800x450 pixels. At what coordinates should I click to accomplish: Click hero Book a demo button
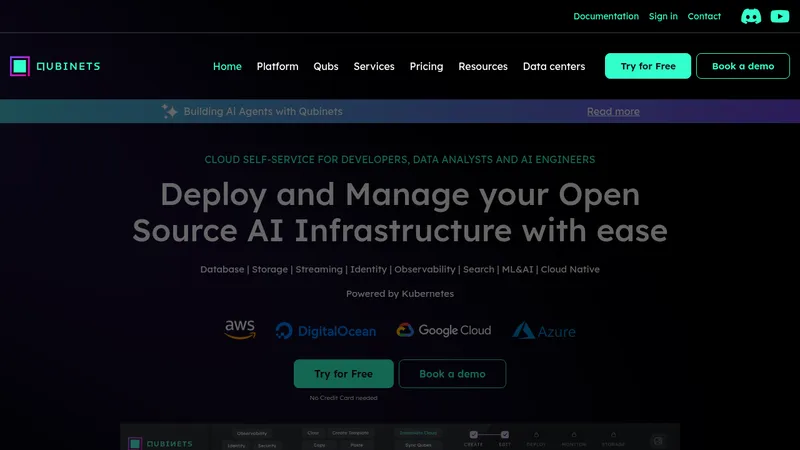452,374
